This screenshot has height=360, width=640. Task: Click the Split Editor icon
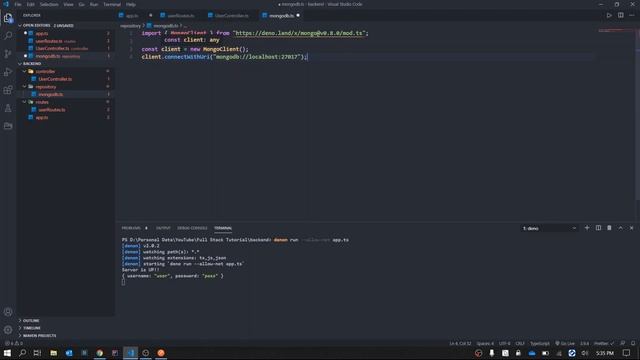[x=620, y=16]
